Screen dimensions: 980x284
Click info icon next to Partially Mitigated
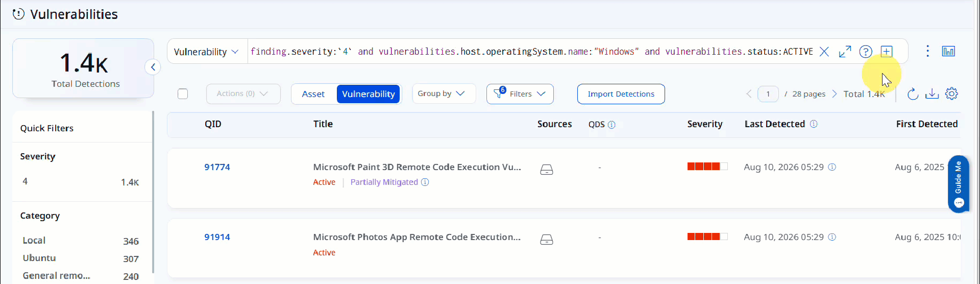pyautogui.click(x=425, y=182)
